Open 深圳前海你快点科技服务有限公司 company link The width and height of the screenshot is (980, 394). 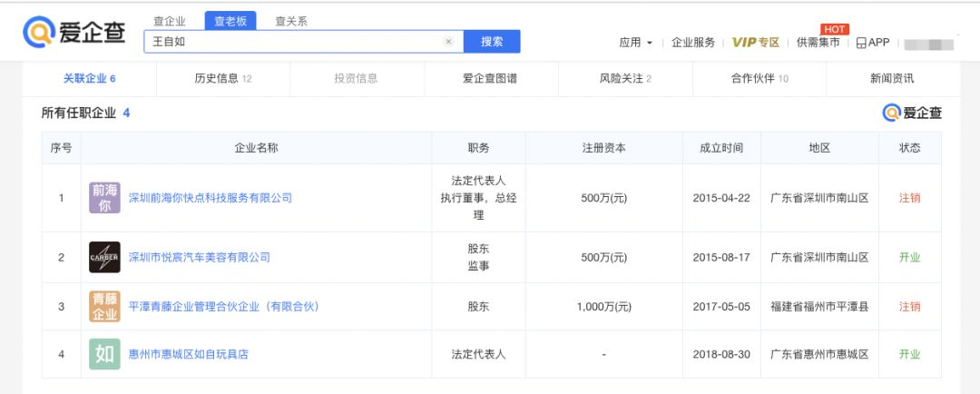210,198
